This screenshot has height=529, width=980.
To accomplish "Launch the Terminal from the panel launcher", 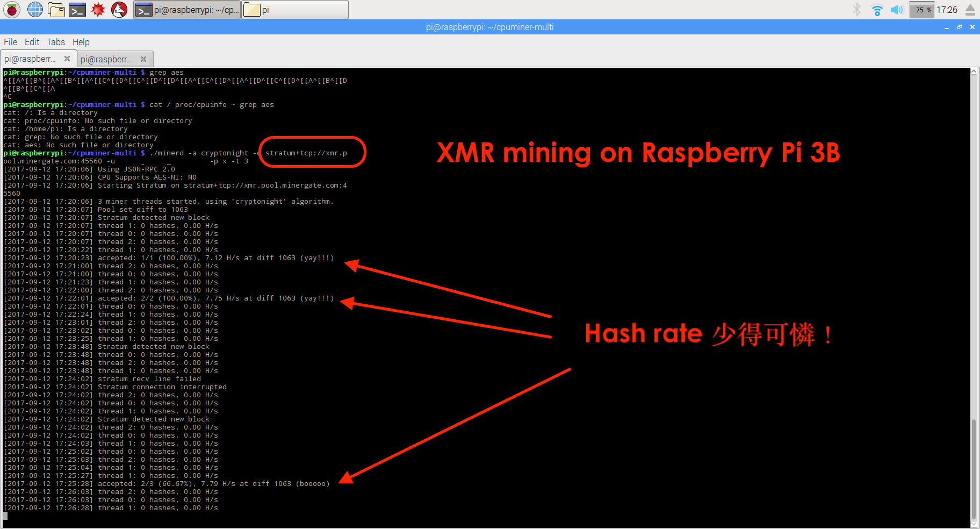I will coord(77,9).
